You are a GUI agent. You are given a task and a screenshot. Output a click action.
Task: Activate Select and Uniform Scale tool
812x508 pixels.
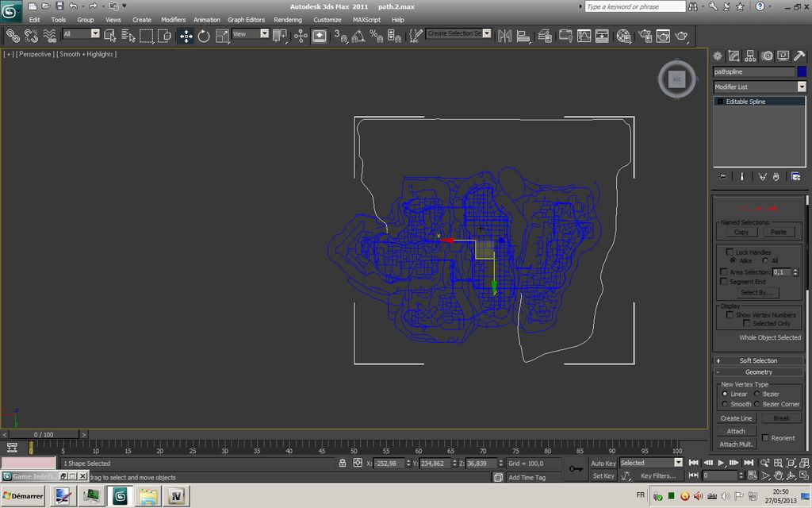pos(222,36)
